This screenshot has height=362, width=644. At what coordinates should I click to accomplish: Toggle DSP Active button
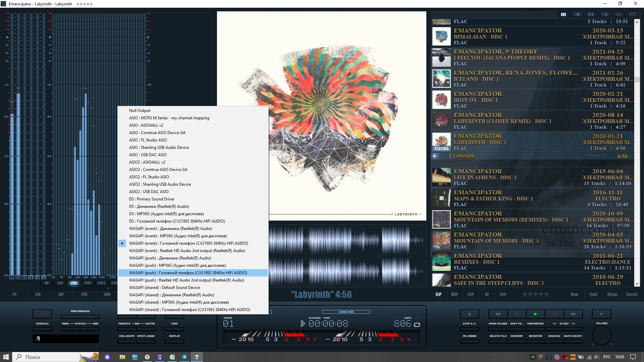[146, 329]
